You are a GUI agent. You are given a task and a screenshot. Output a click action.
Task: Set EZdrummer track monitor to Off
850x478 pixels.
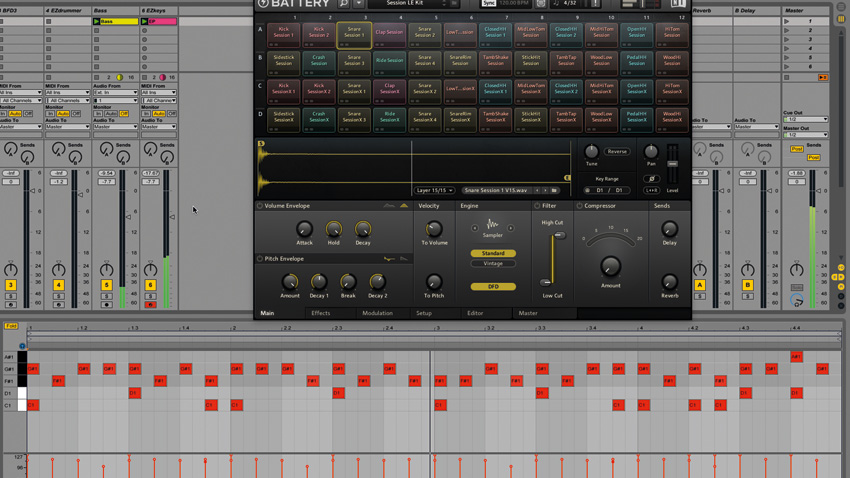click(x=76, y=114)
